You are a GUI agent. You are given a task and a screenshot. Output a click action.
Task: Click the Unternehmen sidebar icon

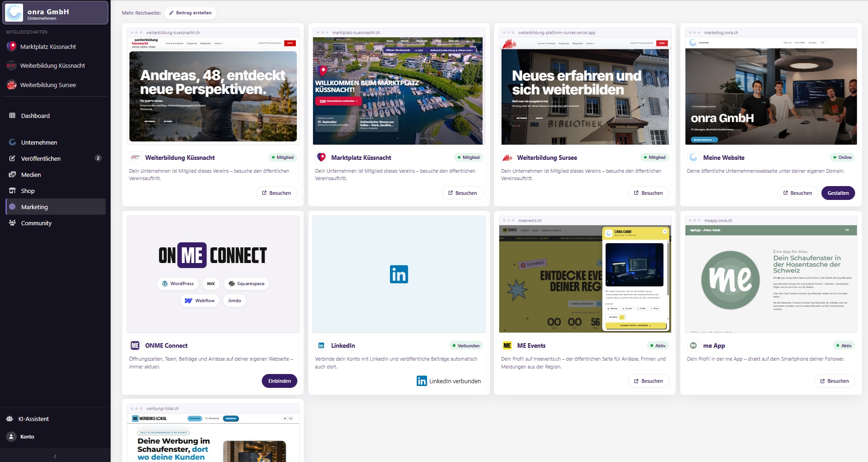(12, 142)
